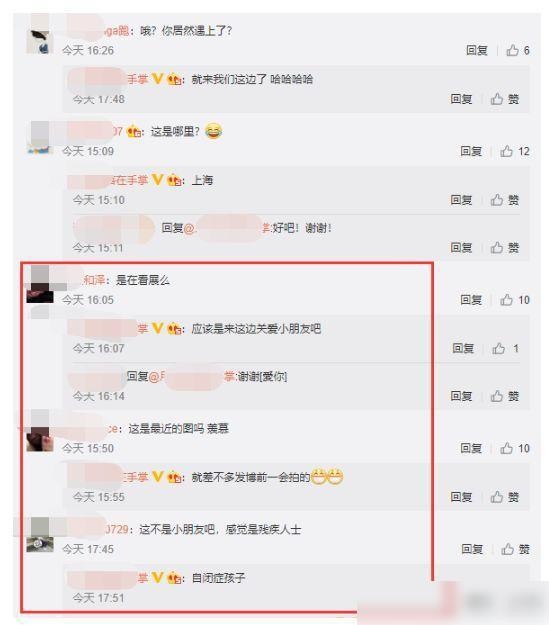This screenshot has height=625, width=549.
Task: Reply to the 15:55 author response
Action: coord(461,497)
